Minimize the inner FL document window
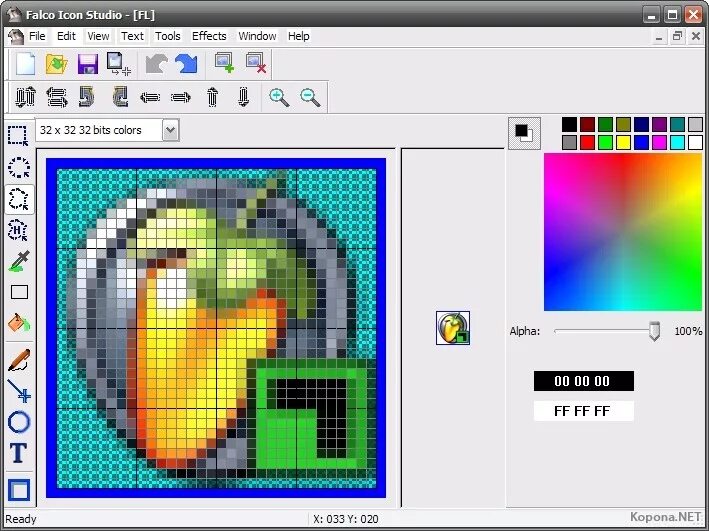 point(659,36)
